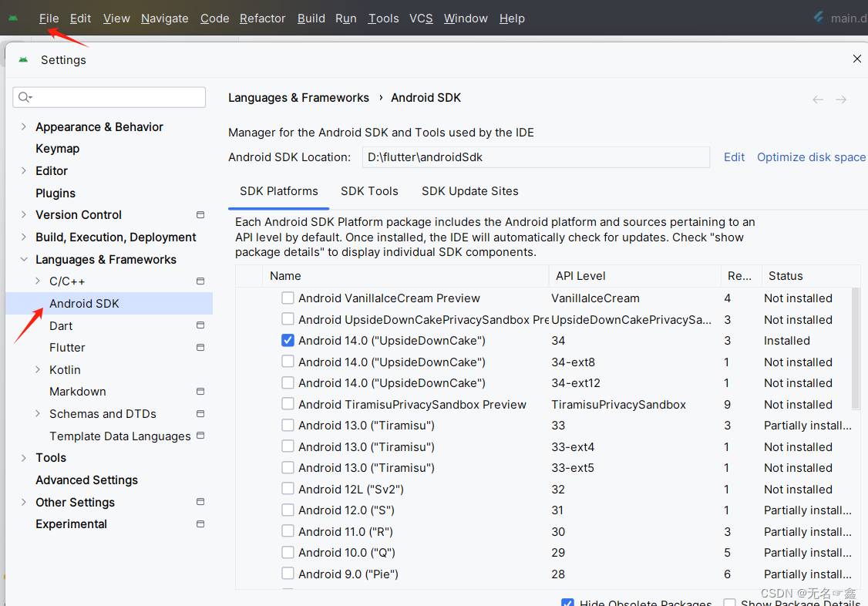868x606 pixels.
Task: Open the Refactor menu
Action: point(262,19)
